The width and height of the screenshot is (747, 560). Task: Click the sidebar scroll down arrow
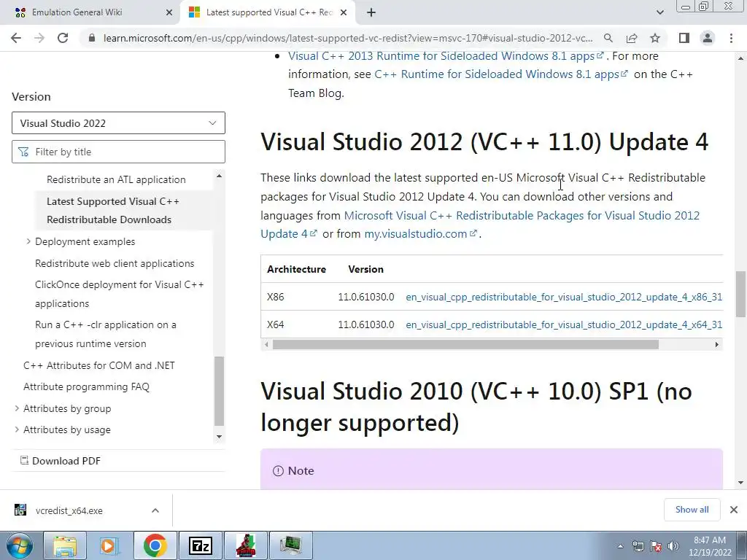pos(219,437)
